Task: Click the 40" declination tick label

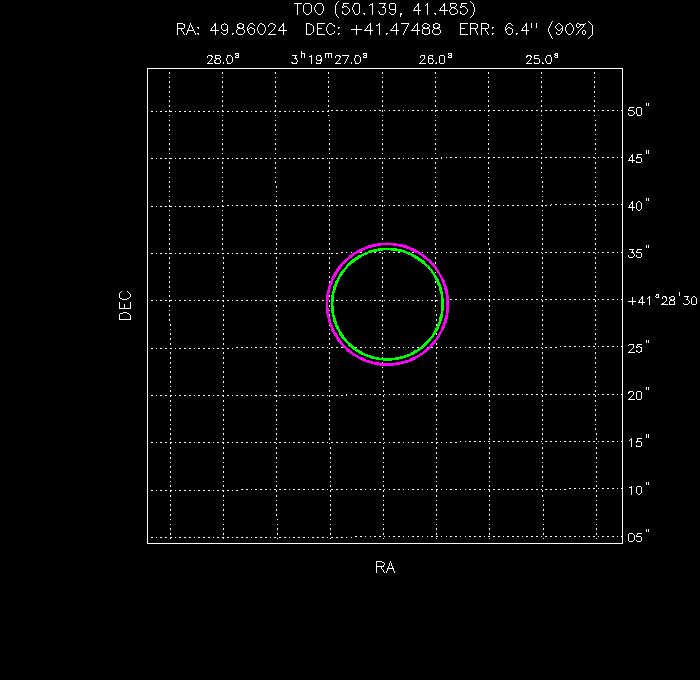Action: tap(638, 206)
